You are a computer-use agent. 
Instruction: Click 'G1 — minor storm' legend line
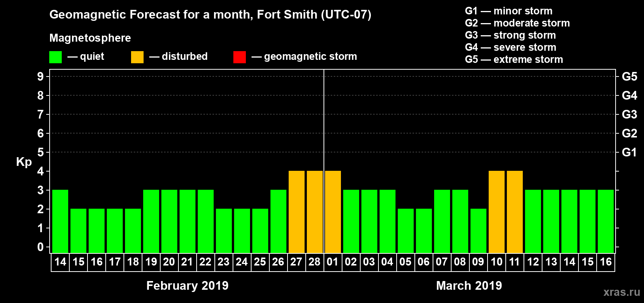tap(509, 11)
